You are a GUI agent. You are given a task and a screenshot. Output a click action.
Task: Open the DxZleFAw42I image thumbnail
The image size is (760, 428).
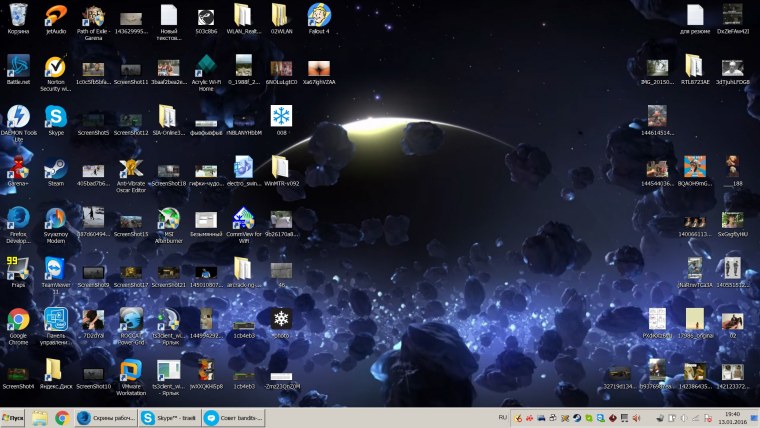pos(732,18)
